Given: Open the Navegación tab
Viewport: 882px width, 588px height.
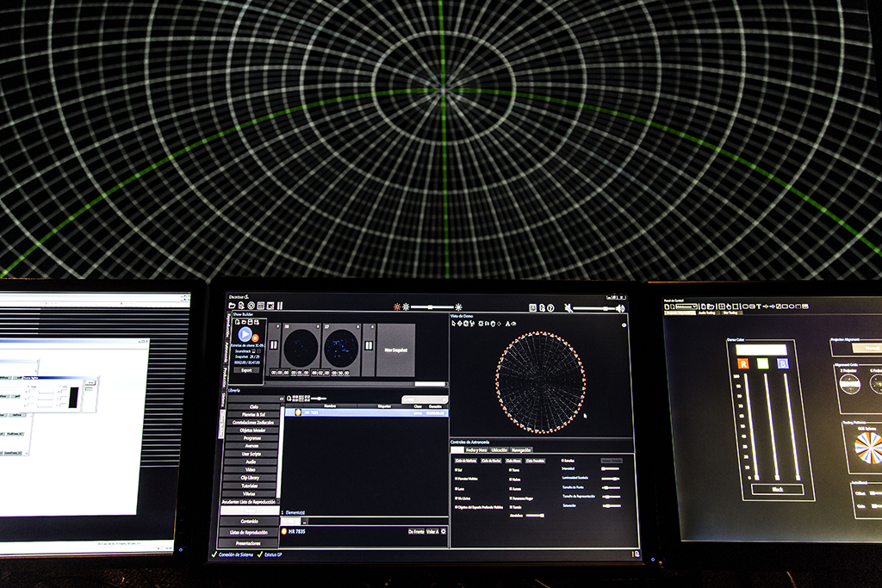Looking at the screenshot, I should (x=521, y=449).
